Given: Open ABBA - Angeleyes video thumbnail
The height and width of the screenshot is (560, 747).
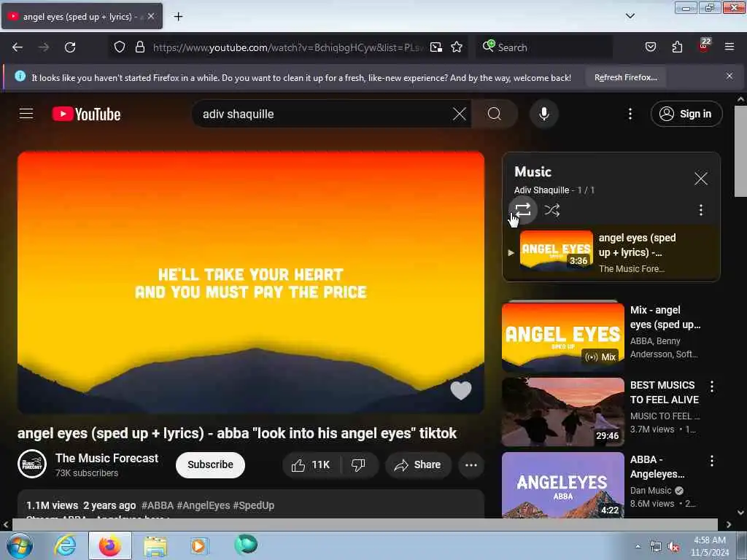Looking at the screenshot, I should [562, 485].
